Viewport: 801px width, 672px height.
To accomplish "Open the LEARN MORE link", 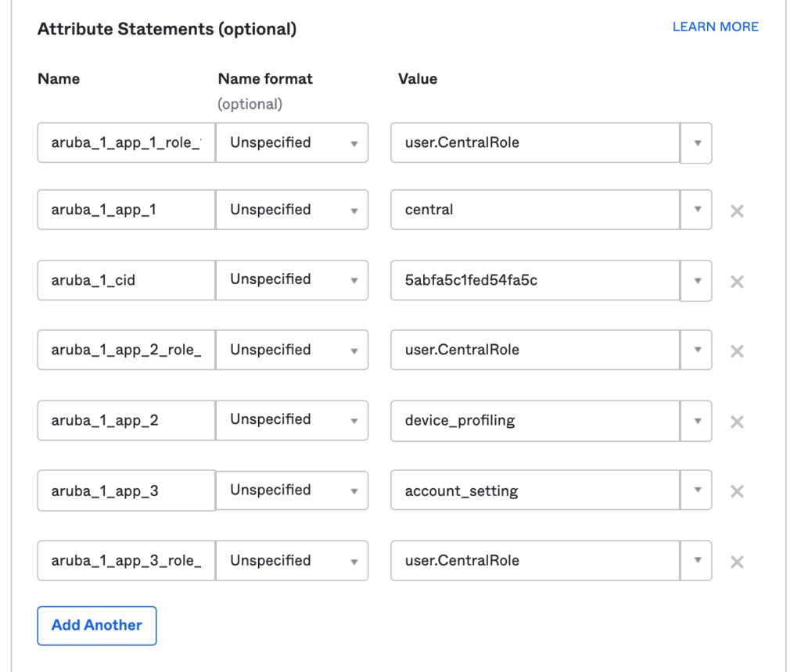I will pos(714,27).
